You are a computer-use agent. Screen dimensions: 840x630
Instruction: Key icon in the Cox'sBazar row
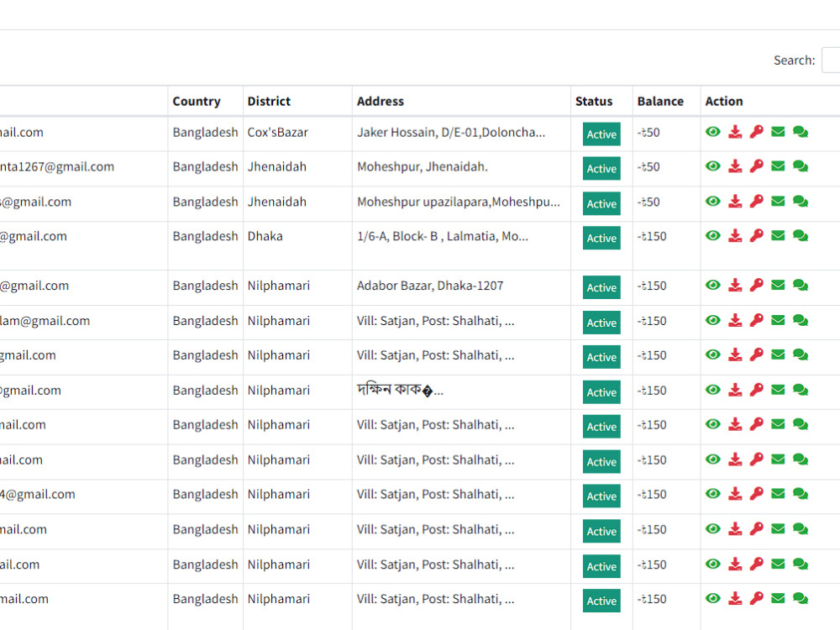click(757, 132)
